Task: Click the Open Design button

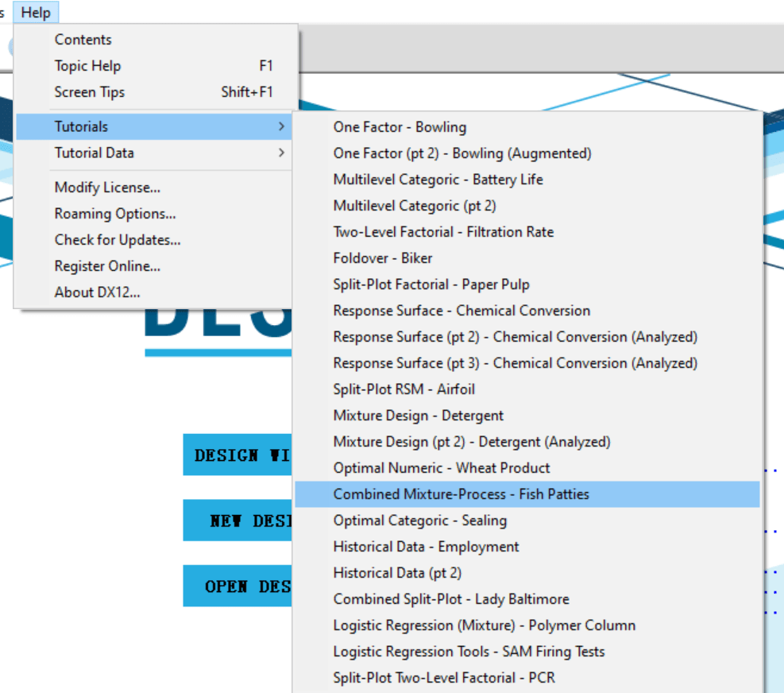Action: coord(238,586)
